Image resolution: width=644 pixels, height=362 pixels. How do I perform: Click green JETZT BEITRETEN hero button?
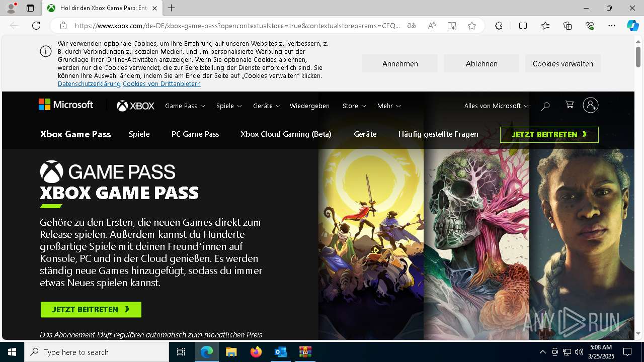coord(91,310)
